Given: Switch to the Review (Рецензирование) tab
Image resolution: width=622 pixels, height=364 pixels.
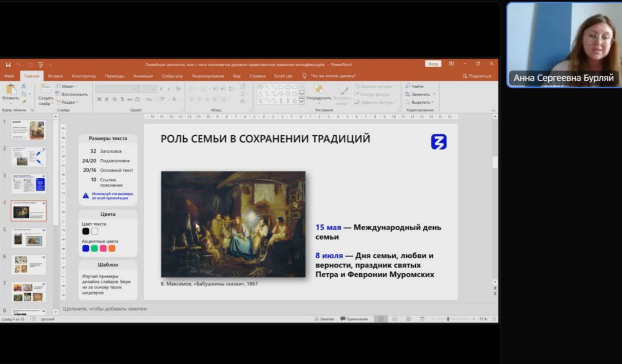Looking at the screenshot, I should coord(208,76).
